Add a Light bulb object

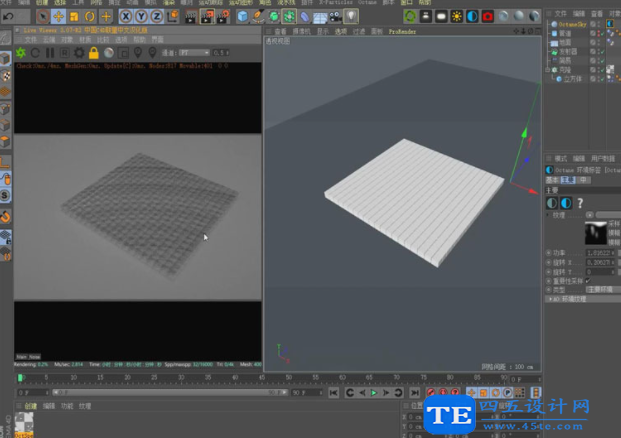[x=351, y=17]
